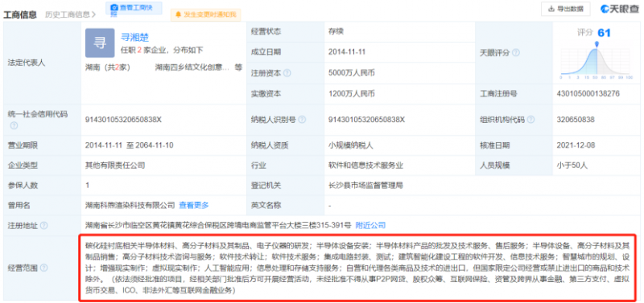Open legal representative 寻湘楚 profile
The width and height of the screenshot is (644, 303).
pyautogui.click(x=134, y=38)
